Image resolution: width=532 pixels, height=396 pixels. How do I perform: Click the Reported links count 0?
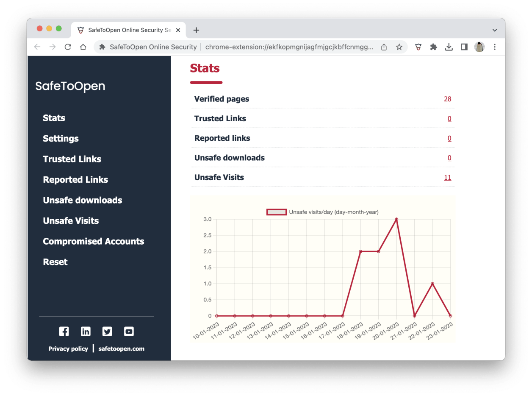coord(449,138)
